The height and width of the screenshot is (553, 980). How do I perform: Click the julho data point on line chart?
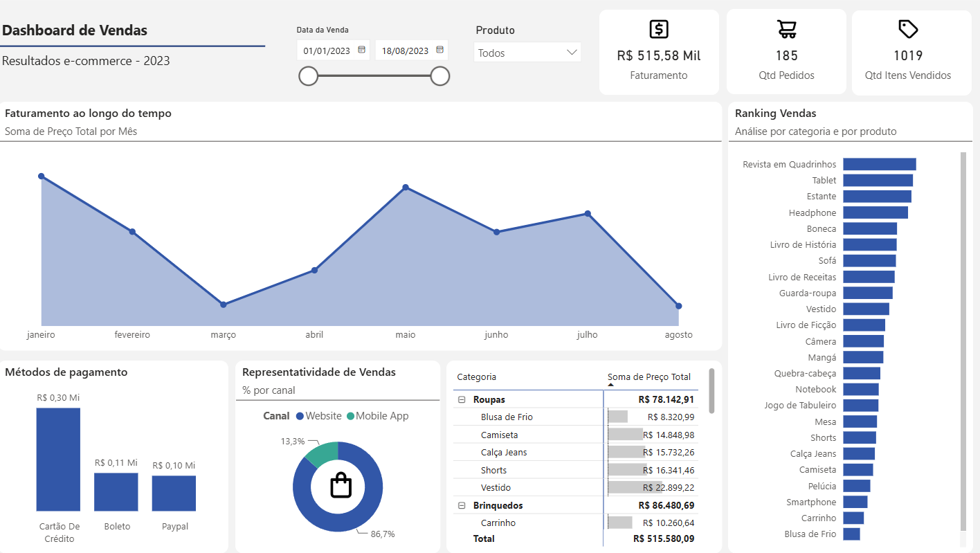coord(588,214)
